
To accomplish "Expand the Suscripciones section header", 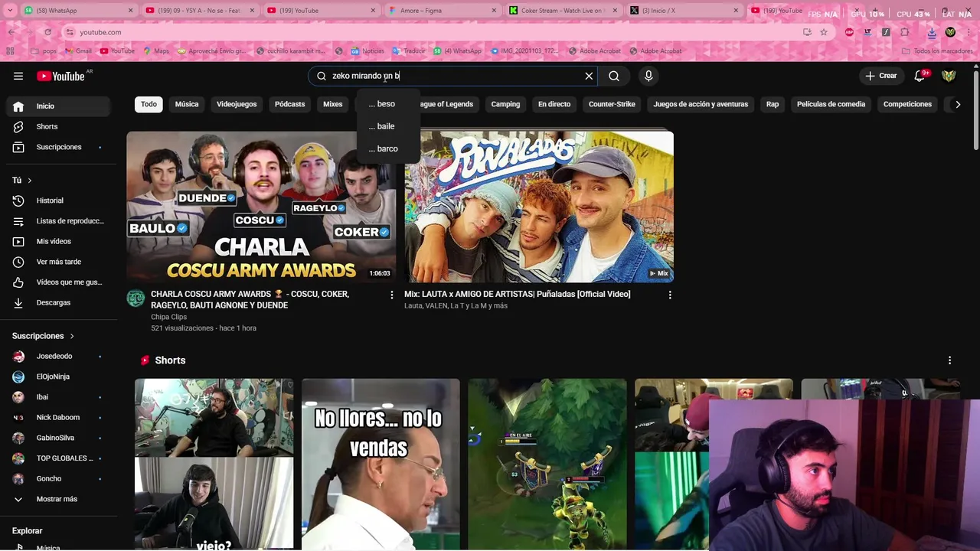I will coord(43,336).
